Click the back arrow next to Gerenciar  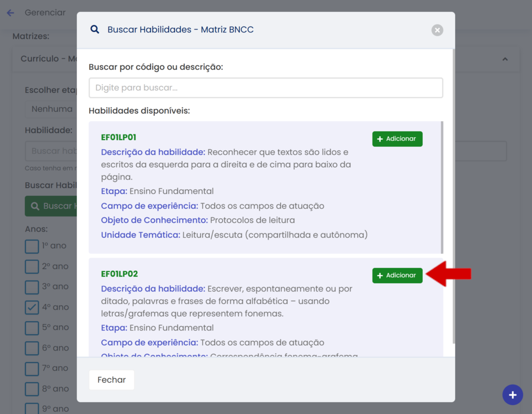click(10, 12)
